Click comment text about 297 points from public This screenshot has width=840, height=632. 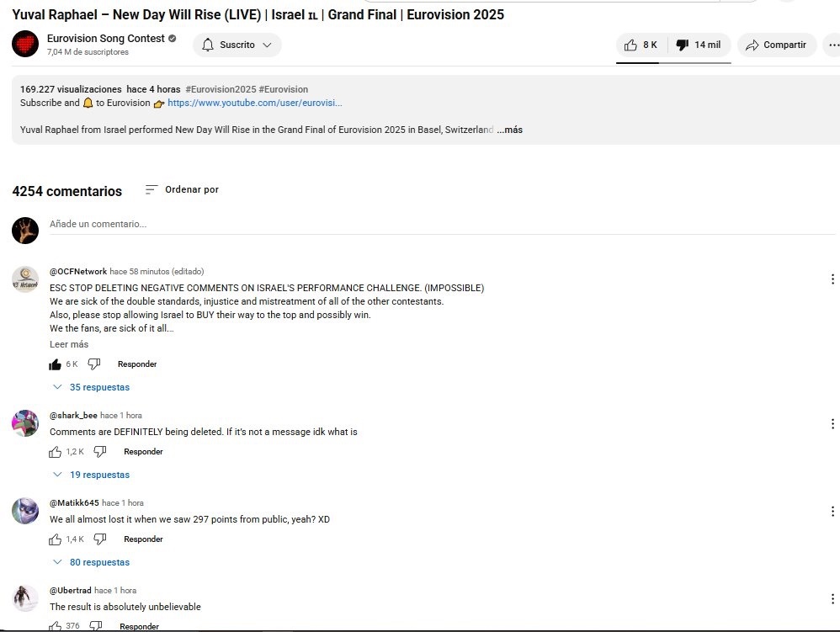pos(189,519)
